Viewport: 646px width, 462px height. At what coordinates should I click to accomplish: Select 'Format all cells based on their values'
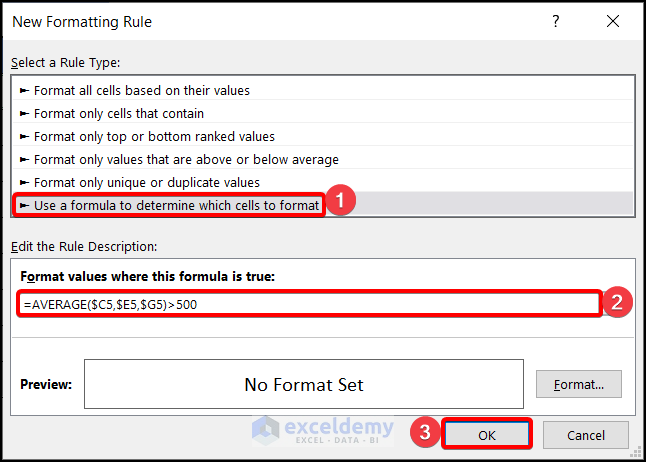coord(141,90)
